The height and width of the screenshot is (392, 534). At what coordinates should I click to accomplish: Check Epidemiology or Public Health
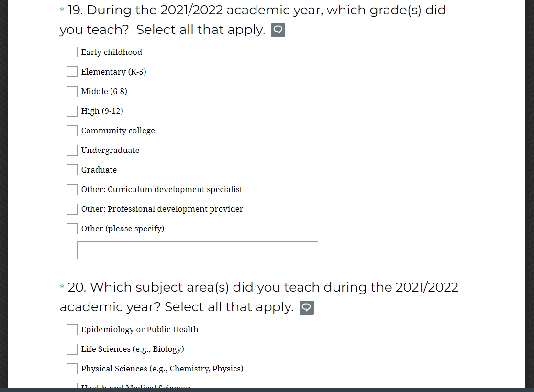click(x=72, y=329)
